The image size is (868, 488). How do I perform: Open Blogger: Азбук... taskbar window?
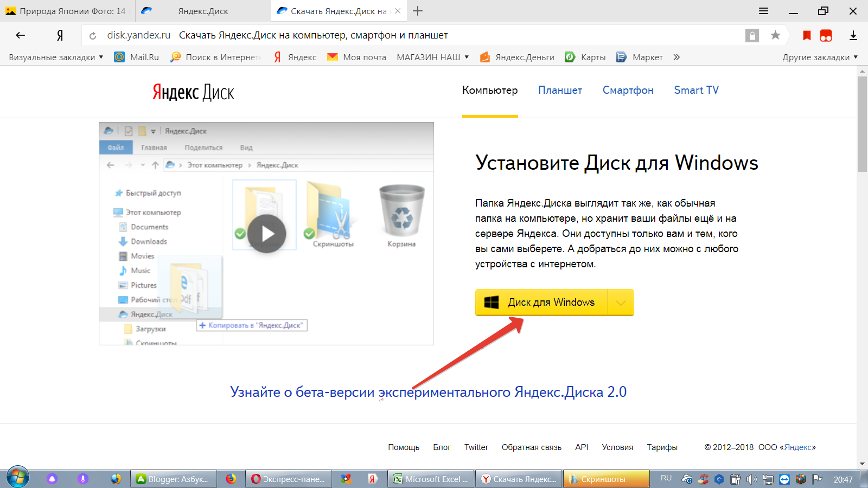173,479
